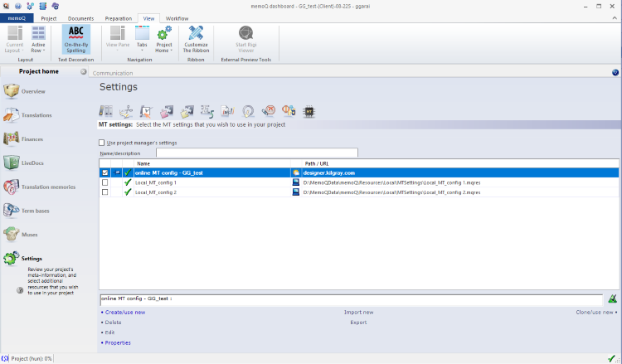Click the Properties link
The width and height of the screenshot is (622, 364).
(x=118, y=342)
